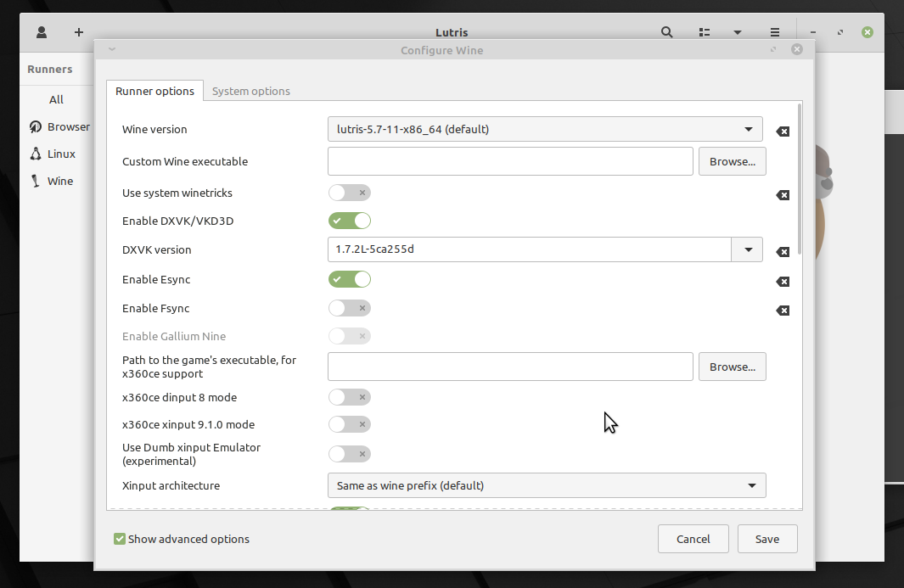The width and height of the screenshot is (904, 588).
Task: Reset the Enable Esync option
Action: pyautogui.click(x=783, y=282)
